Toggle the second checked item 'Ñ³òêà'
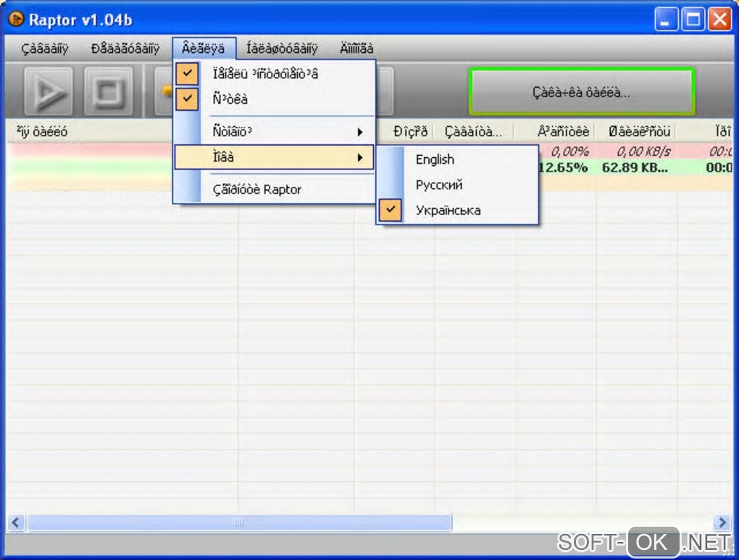 (275, 99)
